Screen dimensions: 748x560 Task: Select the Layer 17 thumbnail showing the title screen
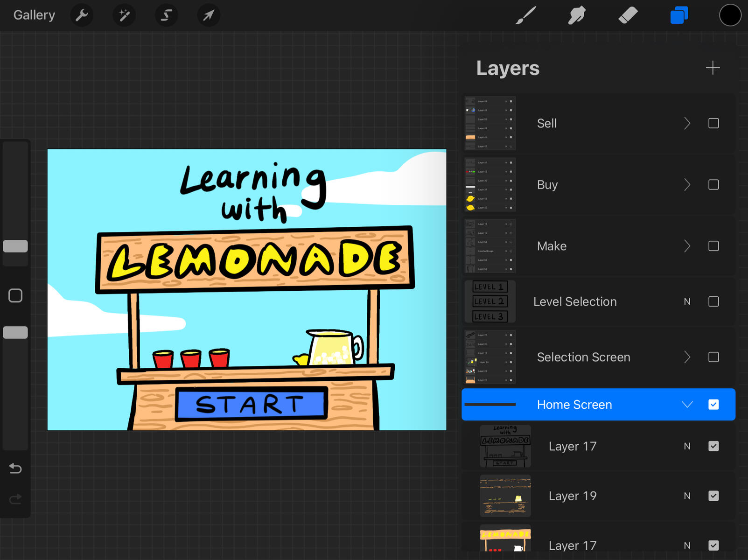click(x=505, y=446)
